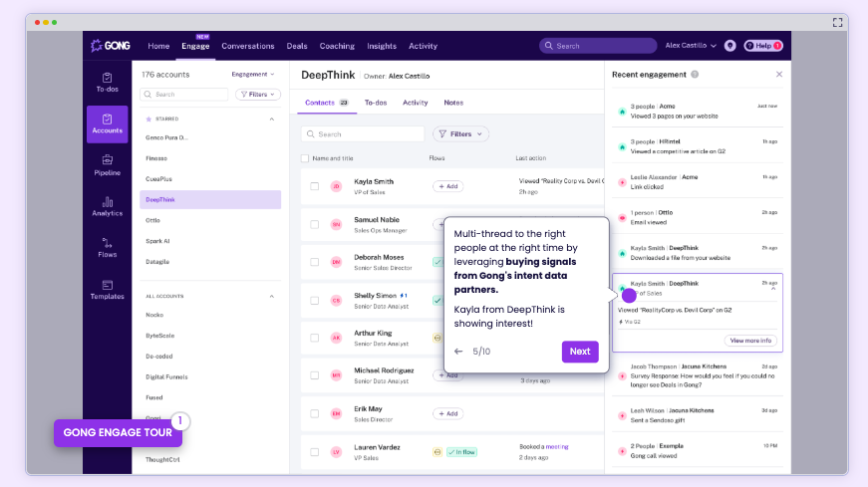Click the engagement icon for 3 people Acme
The width and height of the screenshot is (868, 487).
622,112
